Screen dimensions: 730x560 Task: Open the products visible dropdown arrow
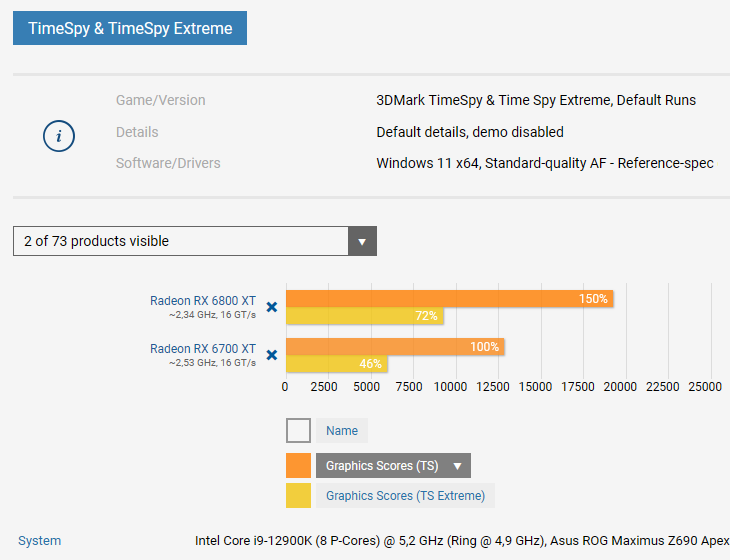(x=362, y=241)
